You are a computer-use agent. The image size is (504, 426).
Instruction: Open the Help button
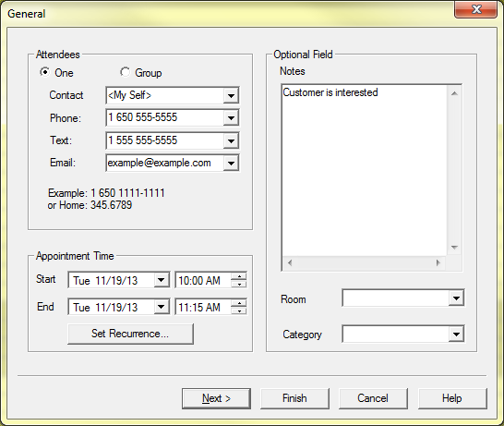click(452, 398)
